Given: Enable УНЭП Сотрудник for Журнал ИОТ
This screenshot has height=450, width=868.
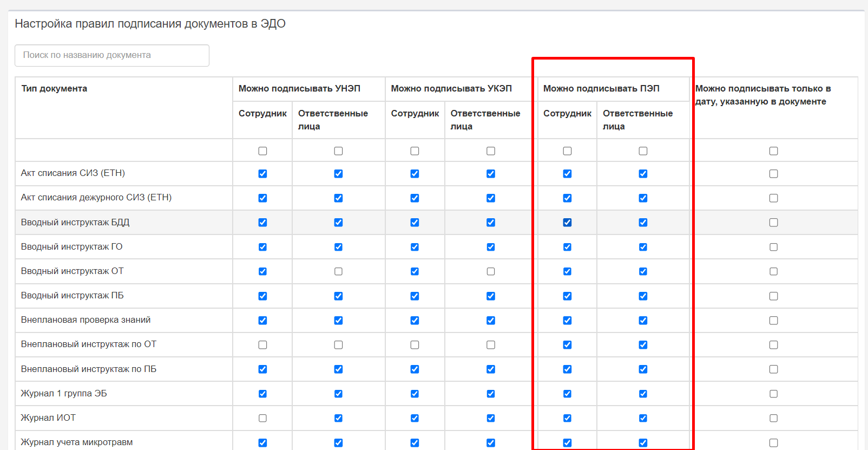Looking at the screenshot, I should coord(262,418).
